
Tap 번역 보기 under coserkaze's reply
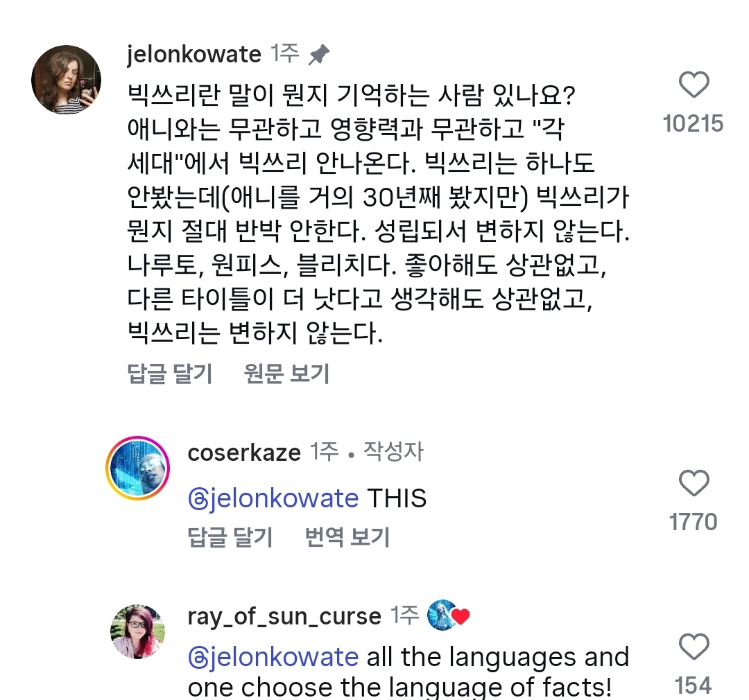pyautogui.click(x=347, y=536)
